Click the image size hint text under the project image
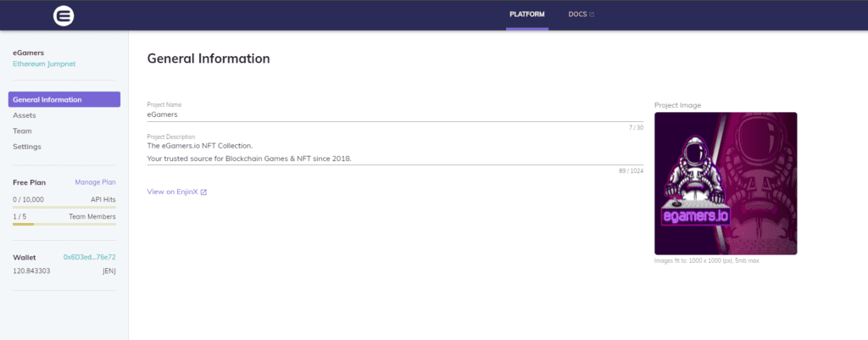868x340 pixels. click(706, 260)
